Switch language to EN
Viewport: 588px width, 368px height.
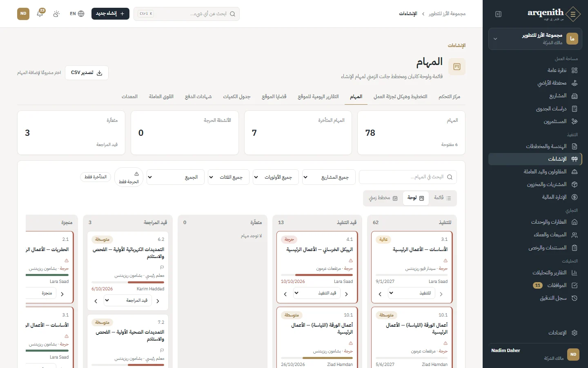(x=77, y=13)
